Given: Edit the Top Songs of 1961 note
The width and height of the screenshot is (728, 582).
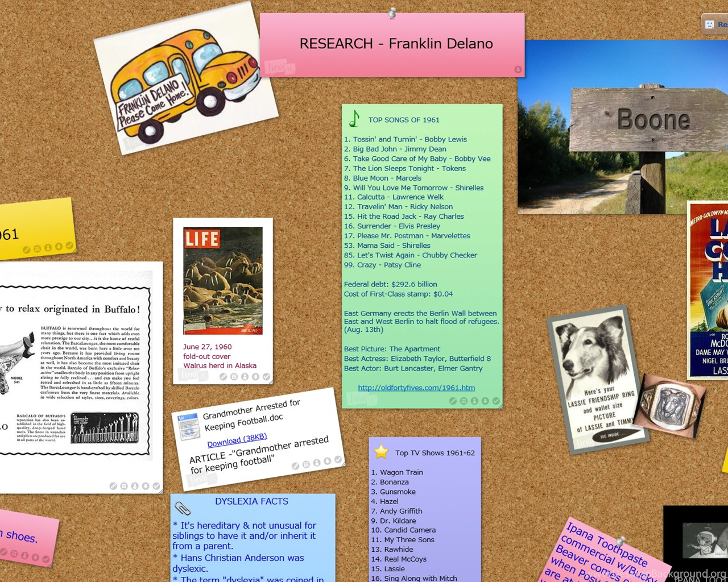Looking at the screenshot, I should coord(453,401).
